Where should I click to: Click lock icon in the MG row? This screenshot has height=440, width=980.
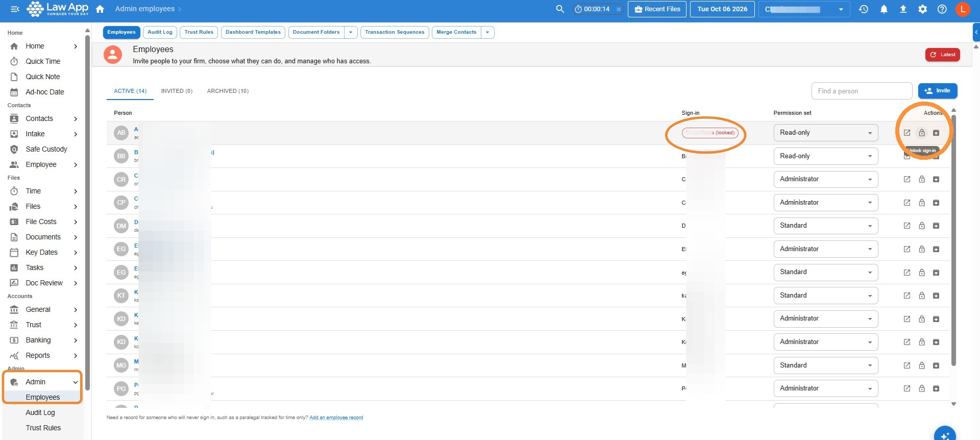922,365
